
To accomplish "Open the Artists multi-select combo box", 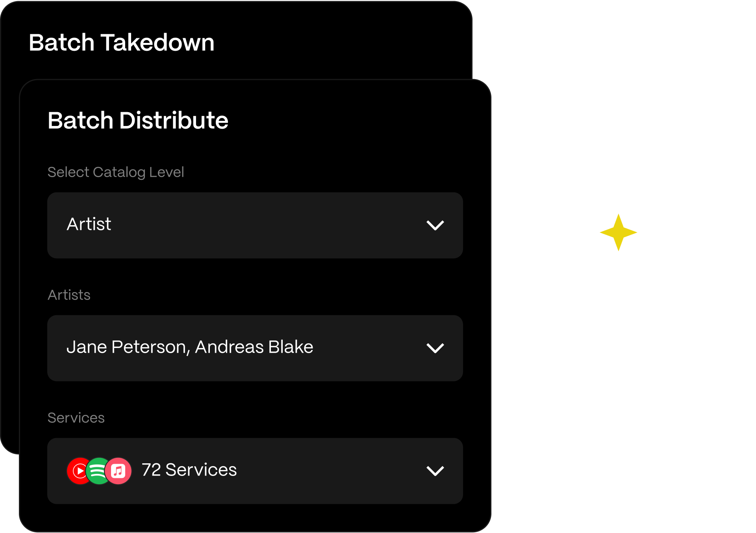I will pyautogui.click(x=255, y=348).
